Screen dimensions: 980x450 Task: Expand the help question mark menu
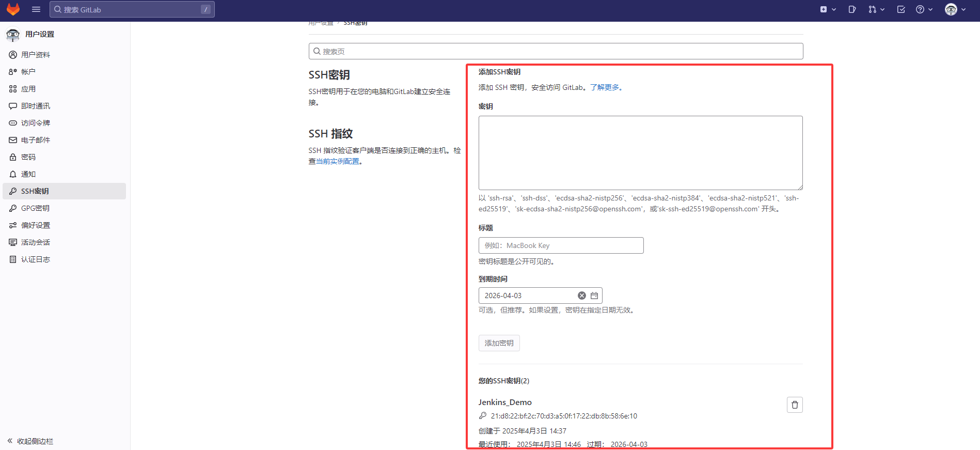point(924,9)
